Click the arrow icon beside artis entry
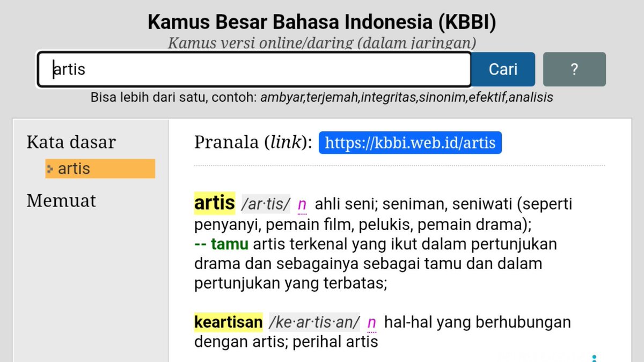 (x=50, y=169)
